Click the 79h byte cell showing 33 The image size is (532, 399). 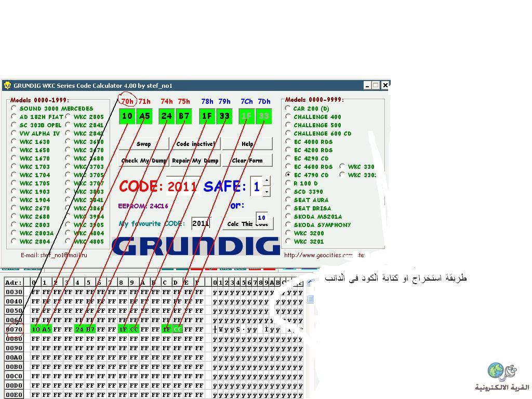pos(224,116)
